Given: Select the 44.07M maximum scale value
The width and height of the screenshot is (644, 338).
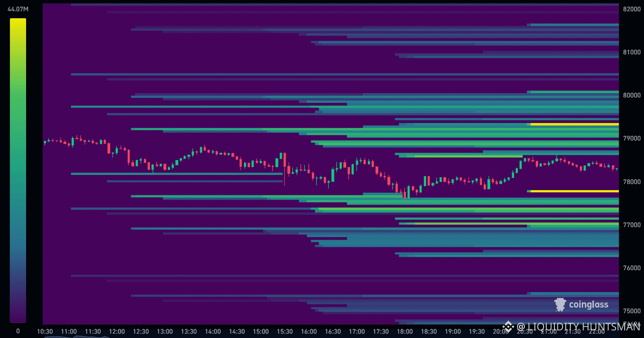Looking at the screenshot, I should click(17, 8).
